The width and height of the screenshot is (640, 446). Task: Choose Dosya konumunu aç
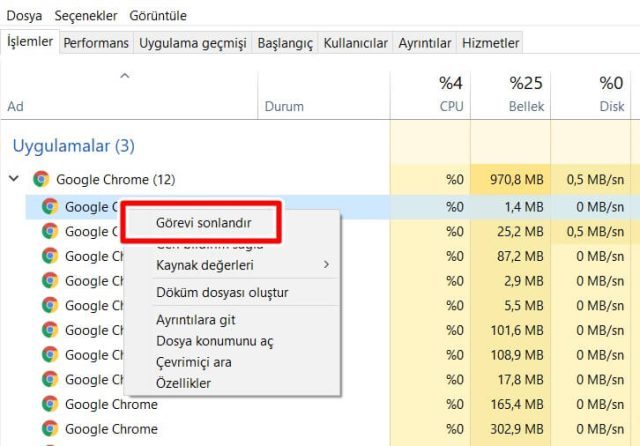[x=215, y=341]
